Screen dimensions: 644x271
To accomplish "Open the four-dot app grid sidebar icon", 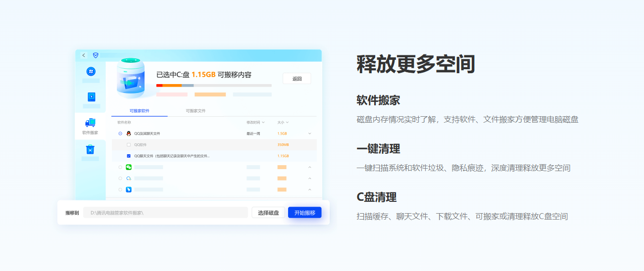I will (91, 71).
